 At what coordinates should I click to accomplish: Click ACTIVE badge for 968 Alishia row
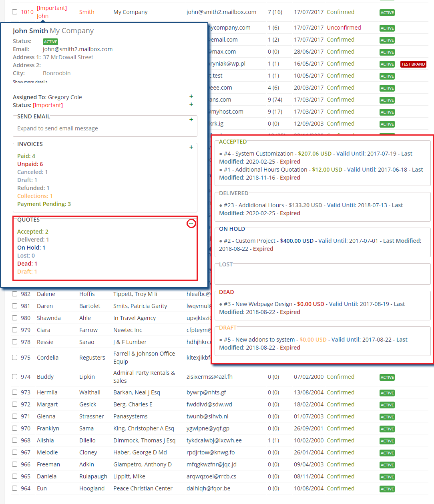(x=387, y=441)
